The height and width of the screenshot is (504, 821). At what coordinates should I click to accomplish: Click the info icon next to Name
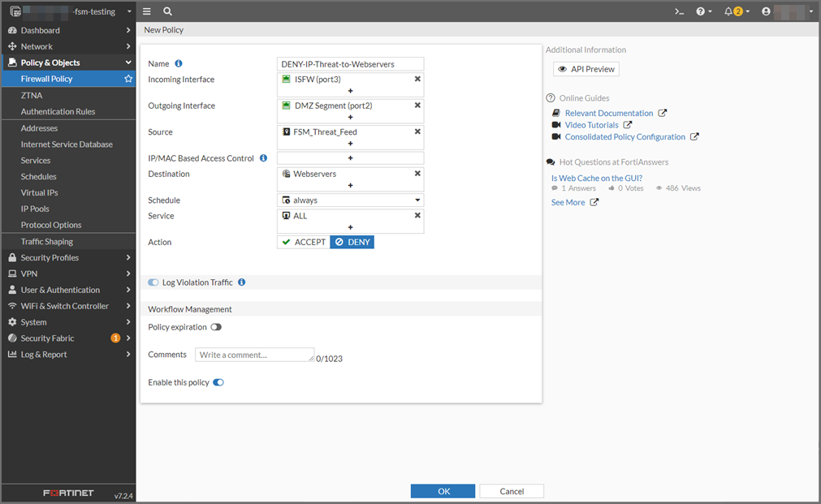click(178, 62)
